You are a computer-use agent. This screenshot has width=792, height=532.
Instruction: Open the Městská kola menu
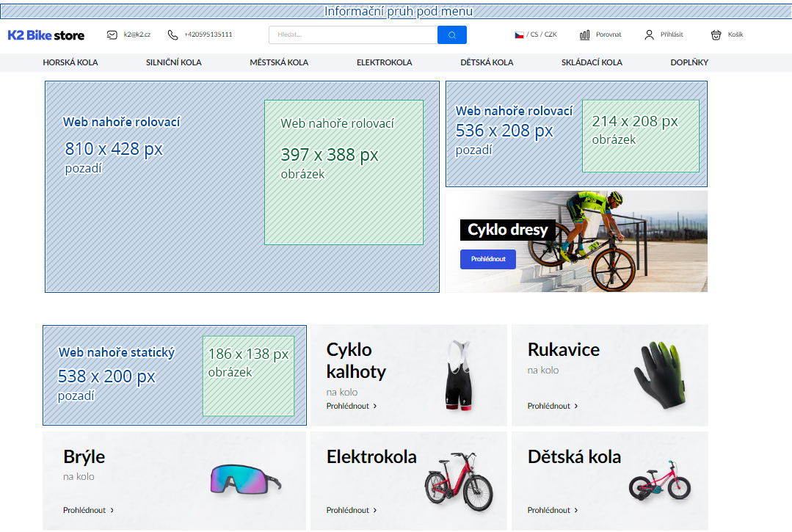coord(279,62)
